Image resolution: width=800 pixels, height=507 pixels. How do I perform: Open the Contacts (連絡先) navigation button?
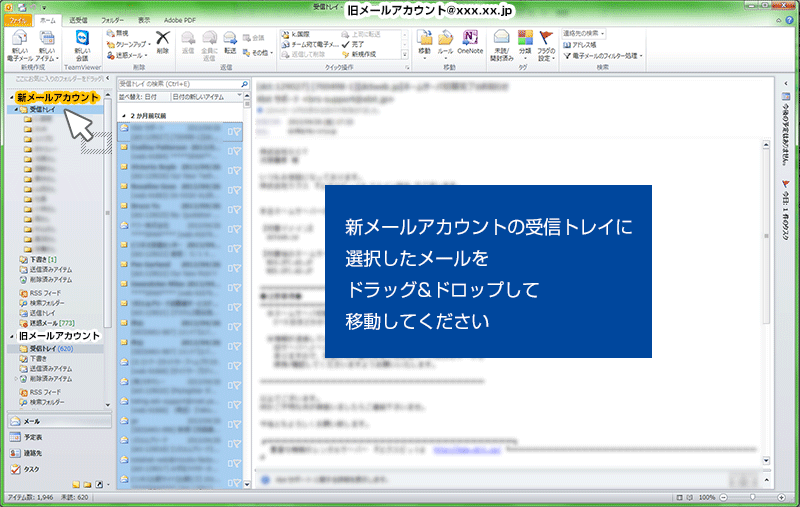(59, 453)
